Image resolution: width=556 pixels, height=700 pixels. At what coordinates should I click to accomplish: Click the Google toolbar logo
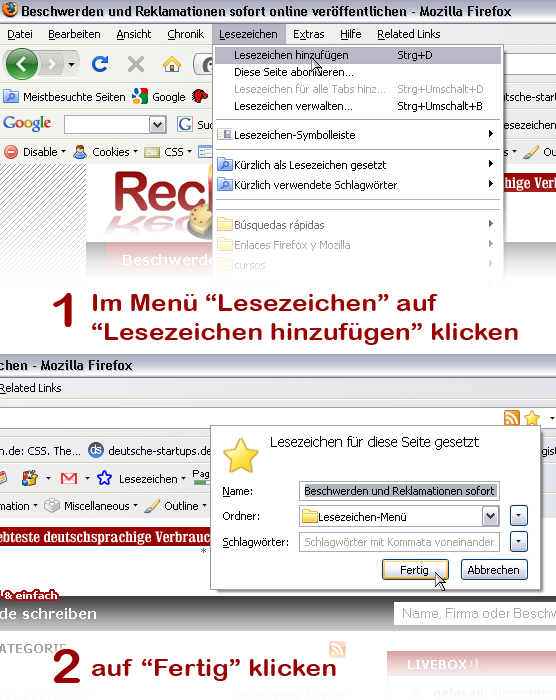[27, 123]
